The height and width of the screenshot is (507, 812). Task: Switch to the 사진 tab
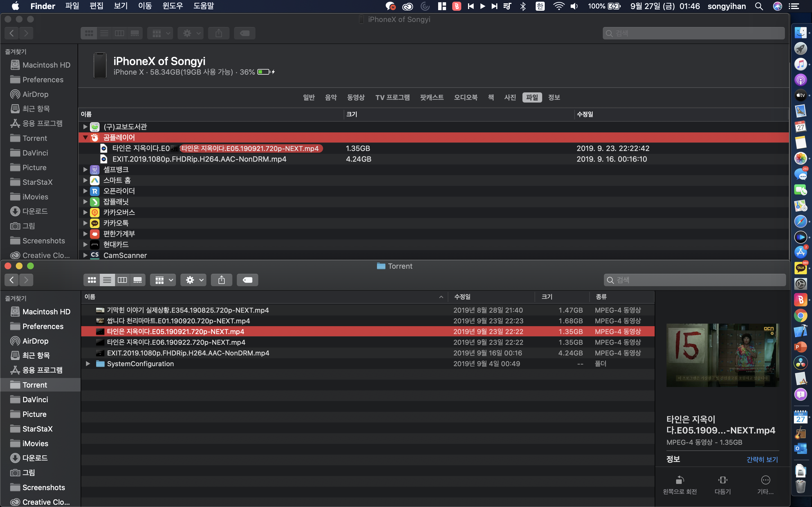[510, 97]
